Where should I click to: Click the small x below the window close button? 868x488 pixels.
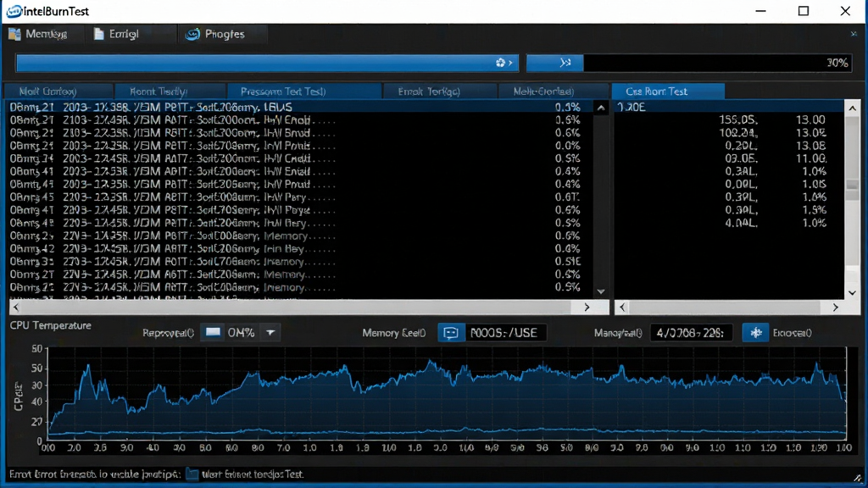coord(854,34)
